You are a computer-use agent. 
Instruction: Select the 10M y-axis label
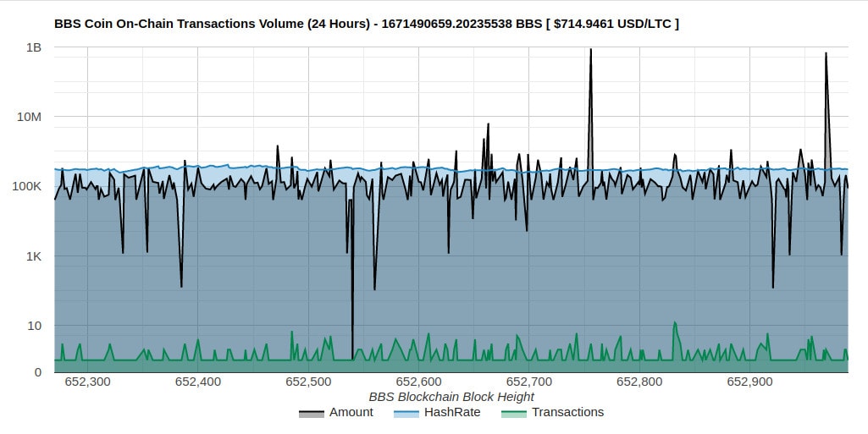pyautogui.click(x=30, y=117)
